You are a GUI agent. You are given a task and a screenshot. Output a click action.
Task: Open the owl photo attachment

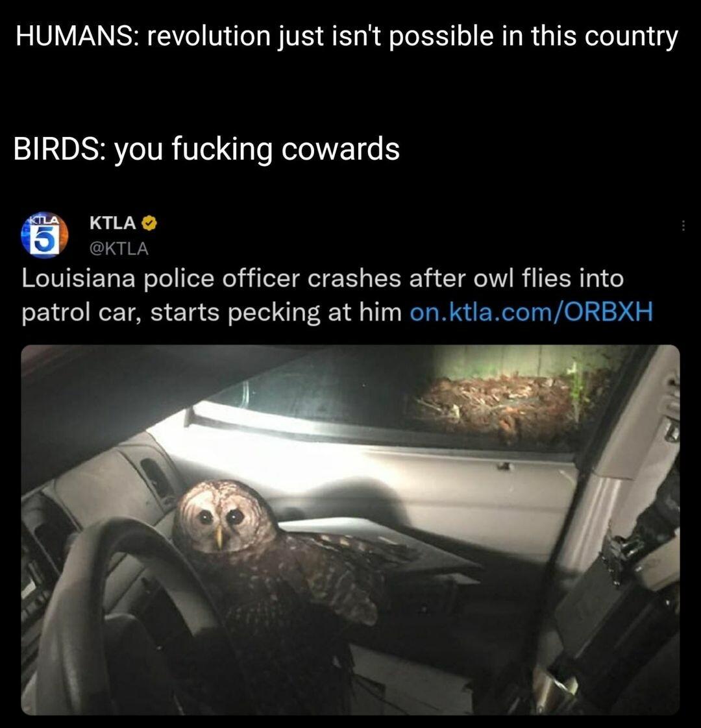(x=350, y=529)
